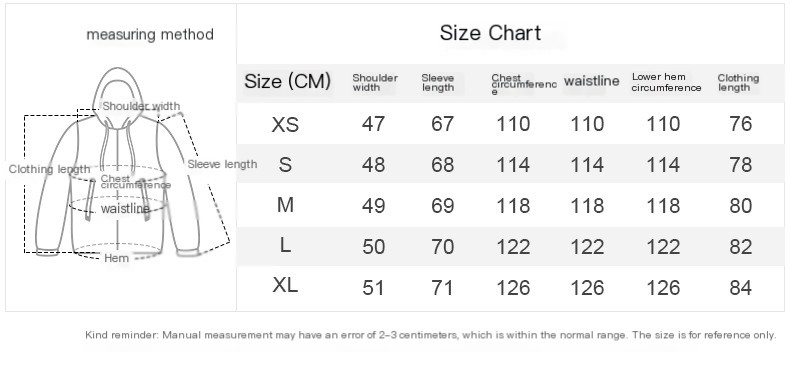Viewport: 790px width, 382px height.
Task: Click the Hem label in diagram
Action: (116, 259)
